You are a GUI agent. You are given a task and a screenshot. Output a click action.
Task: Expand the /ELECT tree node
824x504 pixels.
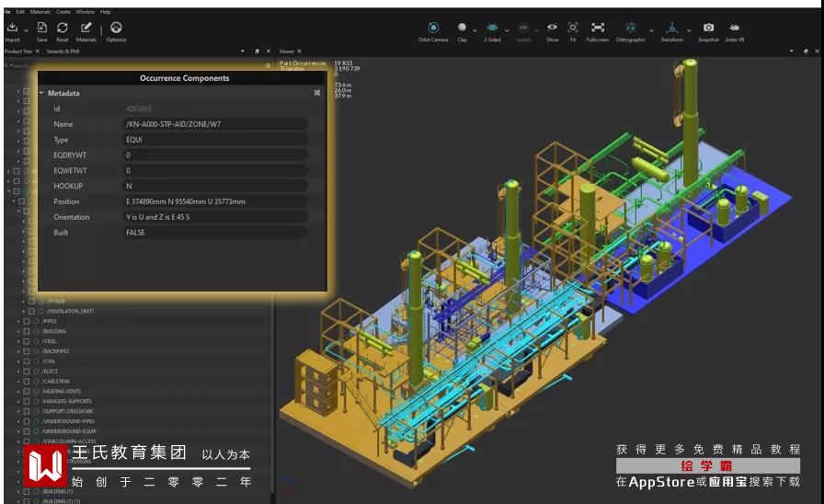click(x=18, y=371)
